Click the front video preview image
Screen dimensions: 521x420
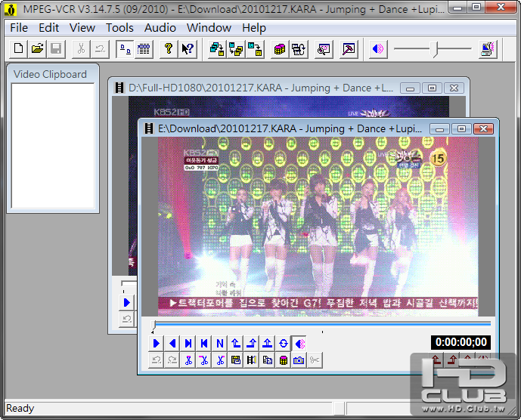[318, 227]
